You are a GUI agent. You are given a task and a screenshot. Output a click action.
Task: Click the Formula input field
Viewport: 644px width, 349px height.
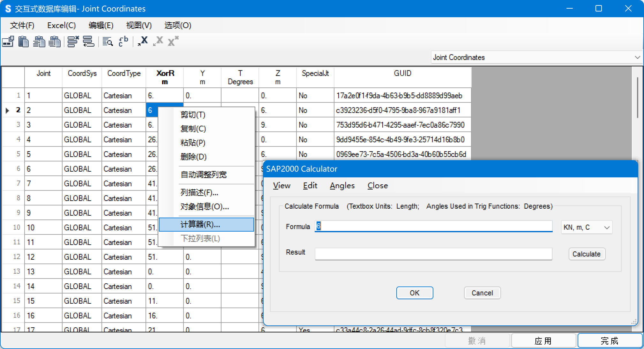point(433,226)
